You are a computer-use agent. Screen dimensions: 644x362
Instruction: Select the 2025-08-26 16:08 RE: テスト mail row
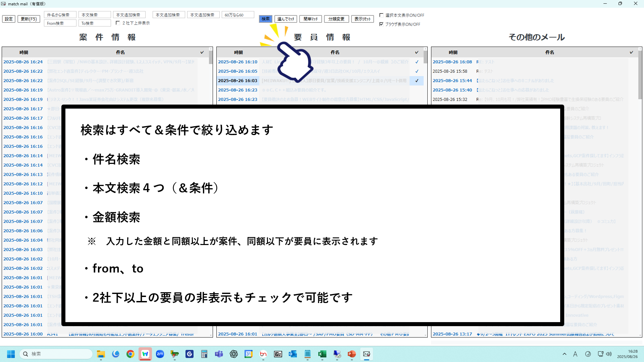[535, 62]
